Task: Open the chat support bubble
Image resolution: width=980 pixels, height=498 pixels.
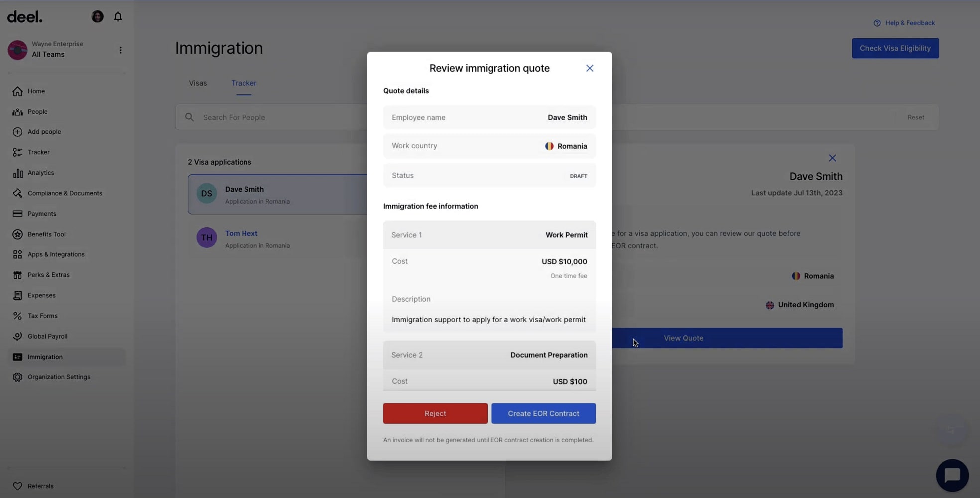Action: click(952, 475)
